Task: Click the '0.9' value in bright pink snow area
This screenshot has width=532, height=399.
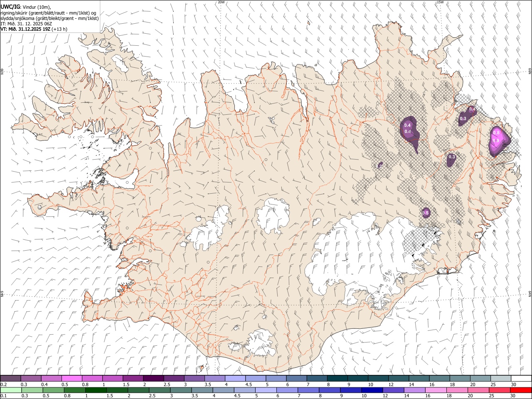Action: click(495, 141)
